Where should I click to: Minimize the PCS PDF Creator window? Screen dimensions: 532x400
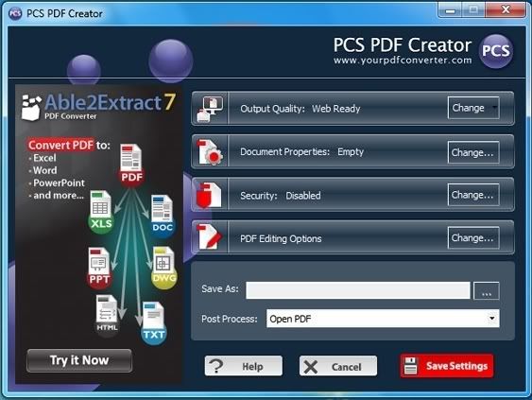450,10
